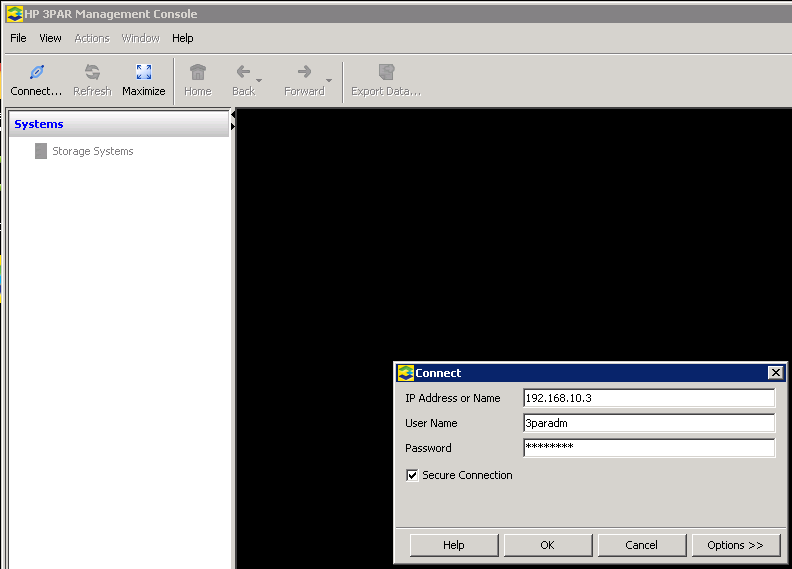
Task: Click the Home toolbar icon
Action: click(198, 72)
